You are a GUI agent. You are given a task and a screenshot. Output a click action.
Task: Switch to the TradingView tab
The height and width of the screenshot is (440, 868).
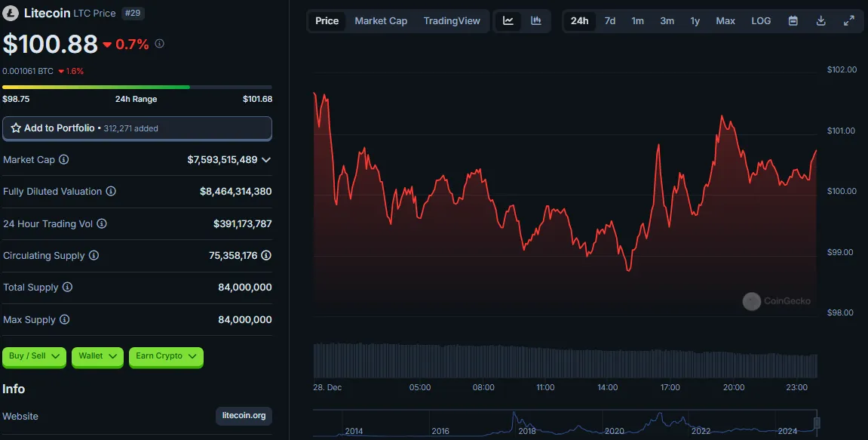(452, 21)
